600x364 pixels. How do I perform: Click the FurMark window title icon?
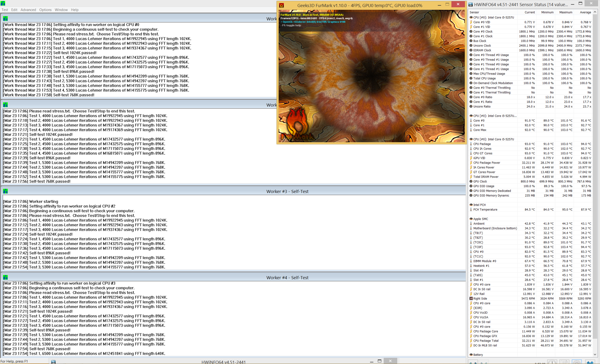click(281, 5)
